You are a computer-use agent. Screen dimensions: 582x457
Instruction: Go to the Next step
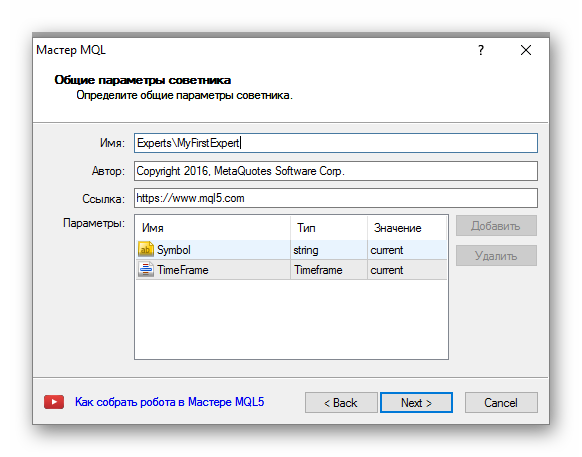pyautogui.click(x=416, y=402)
